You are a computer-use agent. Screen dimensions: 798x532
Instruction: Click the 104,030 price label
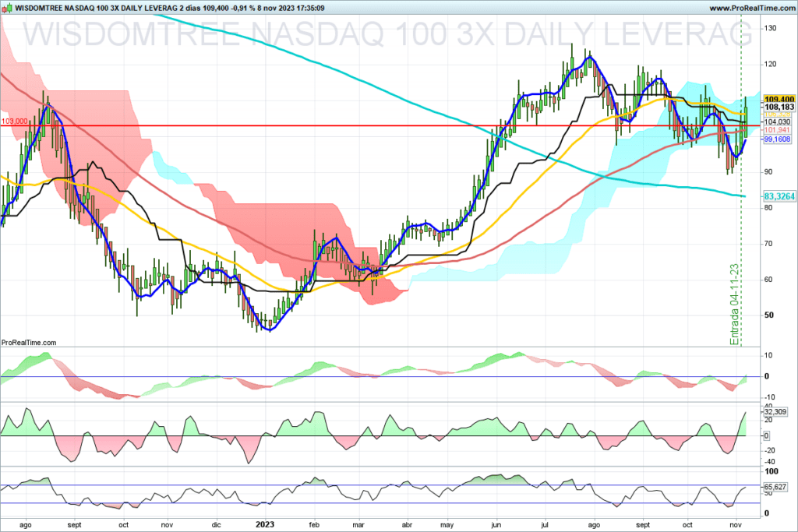[x=777, y=122]
